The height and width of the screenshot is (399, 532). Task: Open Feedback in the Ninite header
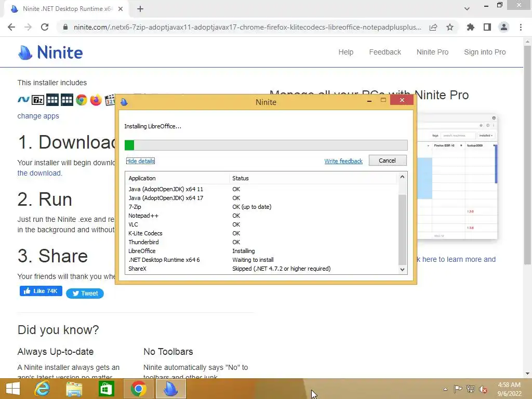click(385, 52)
